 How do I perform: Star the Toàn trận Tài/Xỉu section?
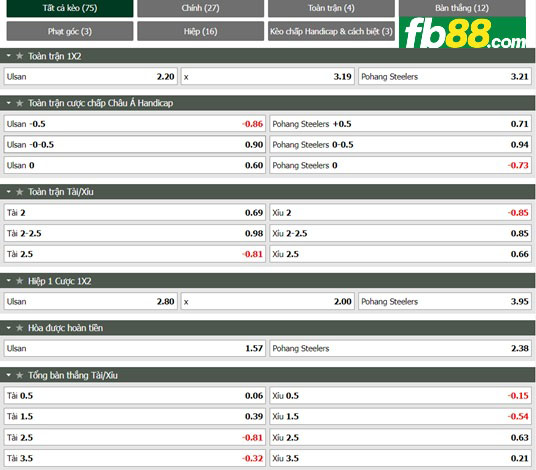19,192
